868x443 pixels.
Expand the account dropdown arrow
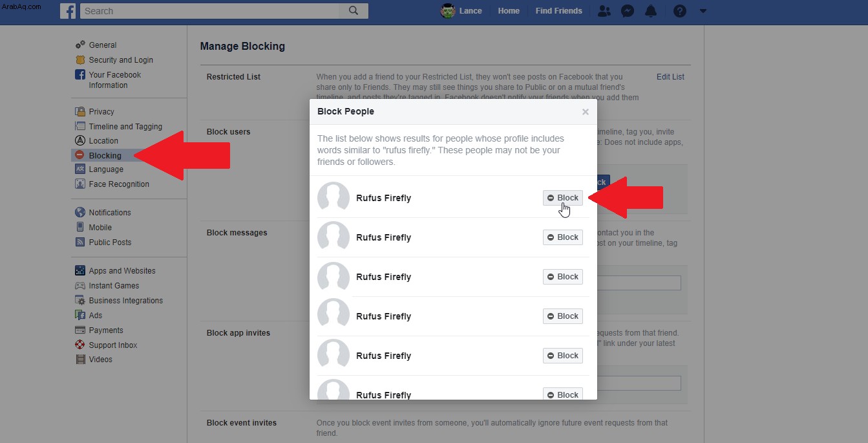tap(703, 11)
